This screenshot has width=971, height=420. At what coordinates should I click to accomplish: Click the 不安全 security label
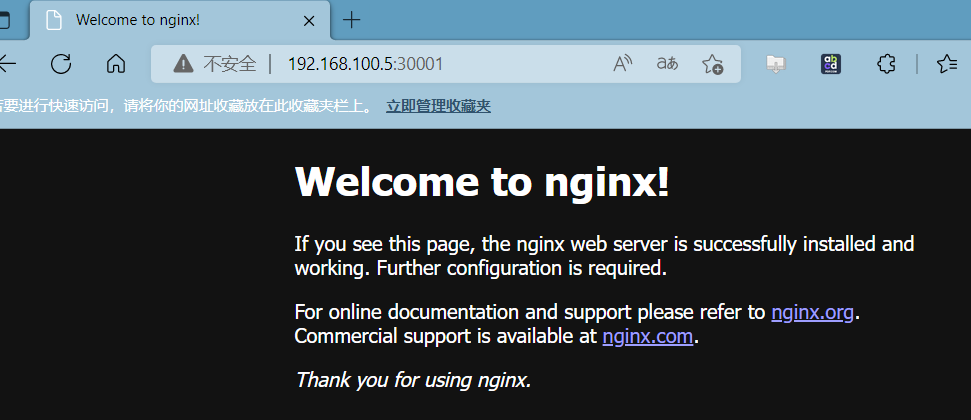pyautogui.click(x=229, y=63)
